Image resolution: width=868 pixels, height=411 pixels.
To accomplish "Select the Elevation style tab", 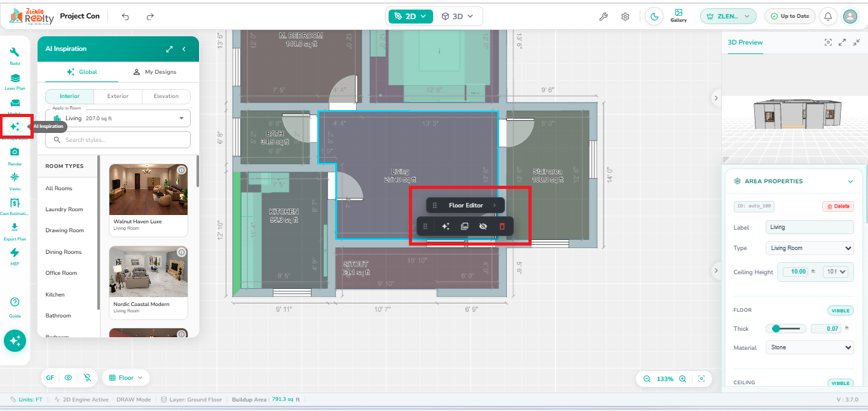I will pos(166,96).
